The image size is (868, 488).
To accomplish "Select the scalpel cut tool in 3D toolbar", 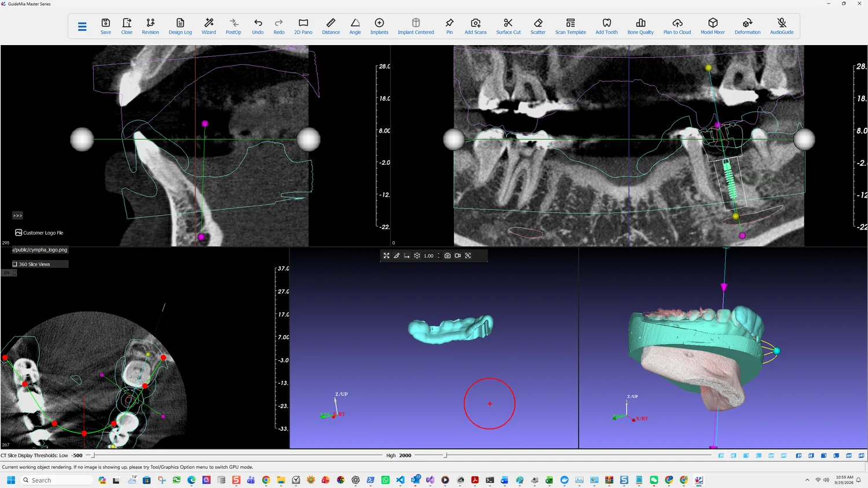I will (x=397, y=256).
